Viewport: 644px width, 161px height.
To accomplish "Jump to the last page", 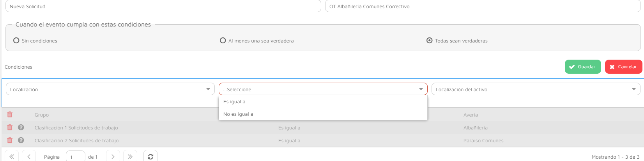I will click(x=130, y=157).
